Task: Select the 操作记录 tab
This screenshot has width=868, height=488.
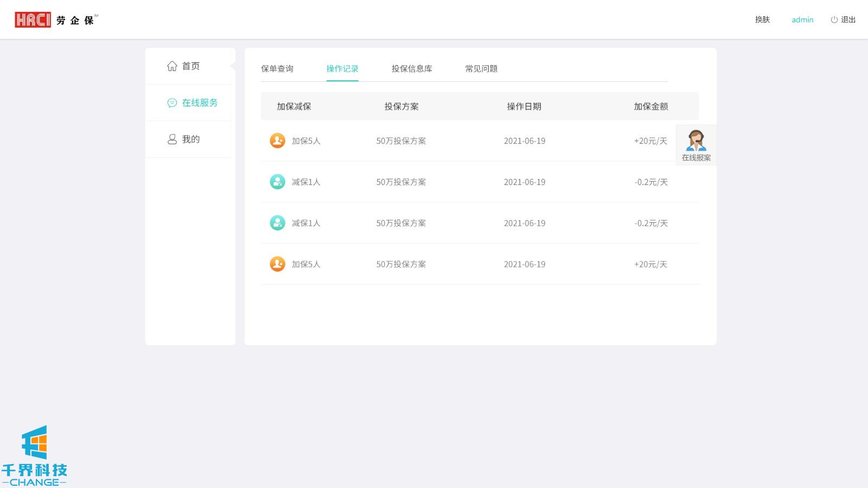Action: point(342,69)
